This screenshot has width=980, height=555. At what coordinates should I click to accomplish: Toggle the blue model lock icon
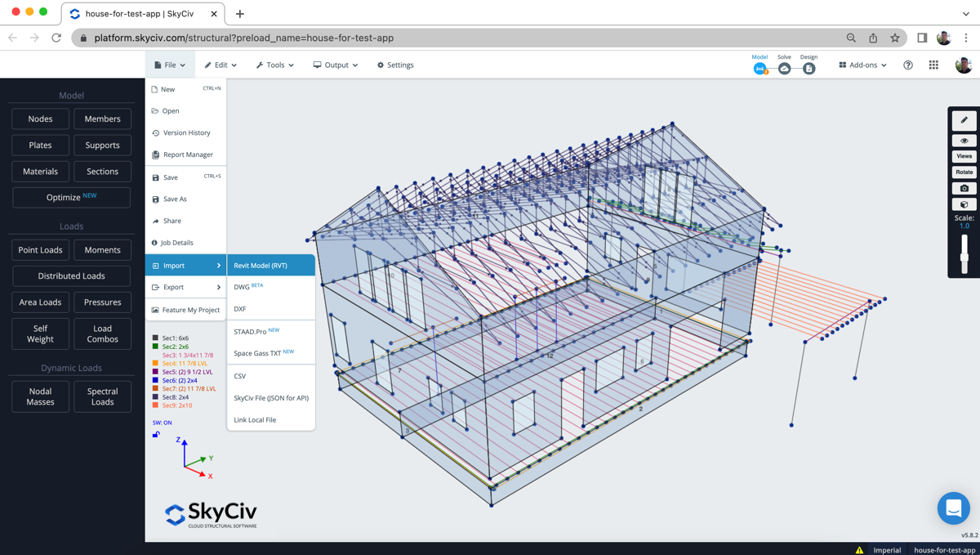(x=156, y=435)
